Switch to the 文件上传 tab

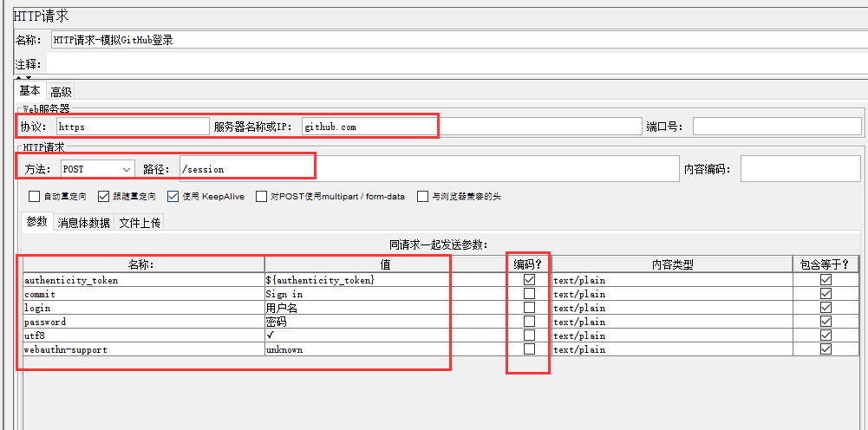point(140,223)
